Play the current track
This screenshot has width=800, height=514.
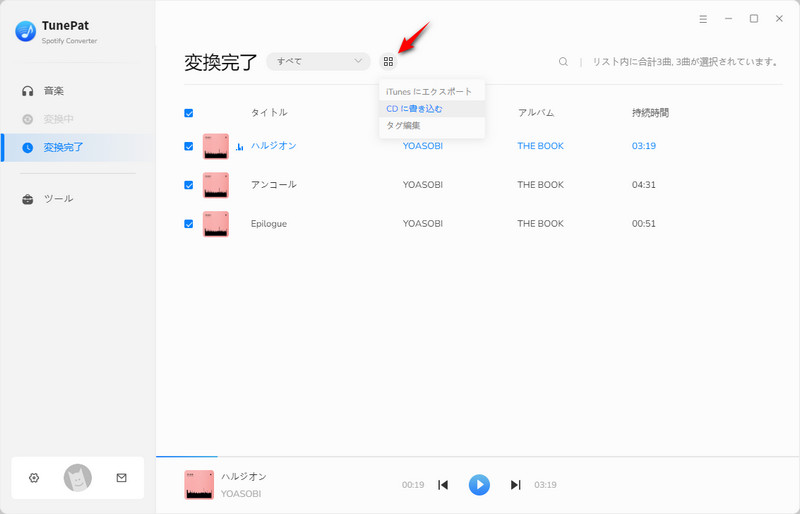click(x=479, y=484)
